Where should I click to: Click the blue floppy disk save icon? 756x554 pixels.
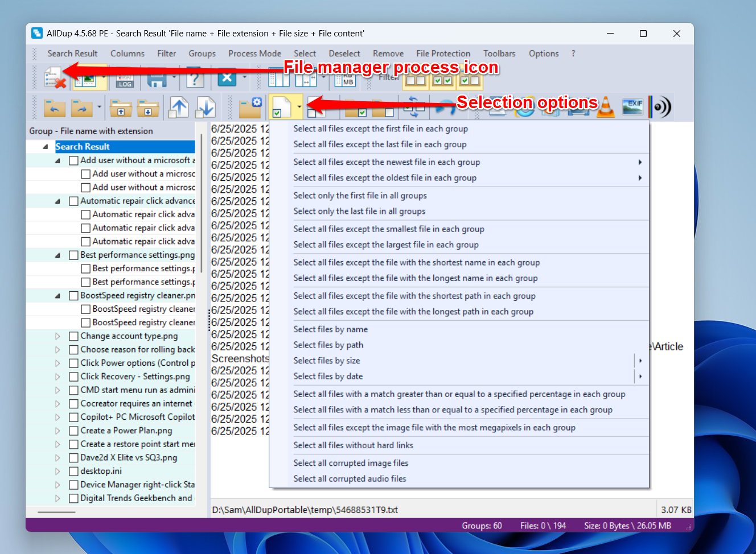(x=157, y=78)
